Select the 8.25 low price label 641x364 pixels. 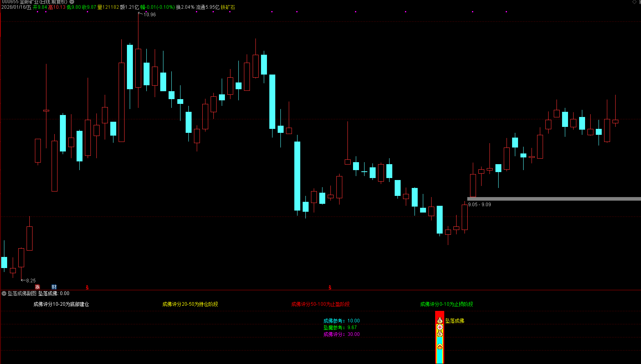click(31, 281)
